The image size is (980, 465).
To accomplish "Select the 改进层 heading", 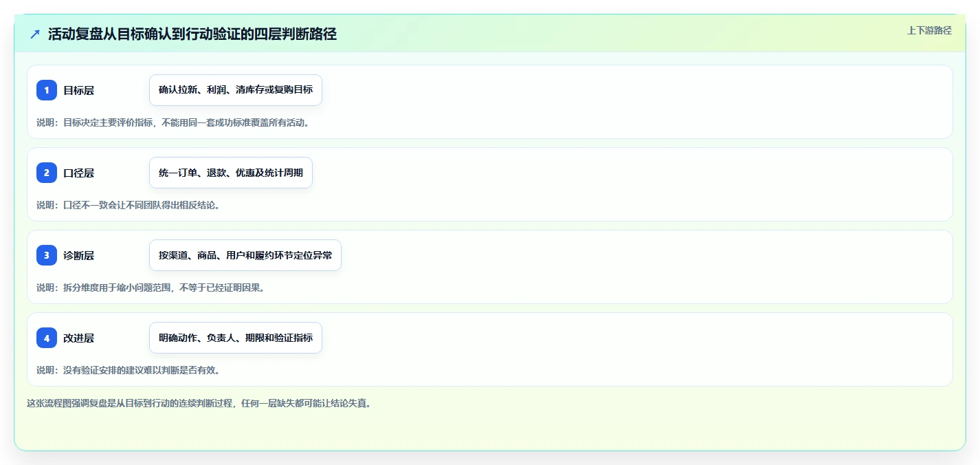I will (79, 338).
